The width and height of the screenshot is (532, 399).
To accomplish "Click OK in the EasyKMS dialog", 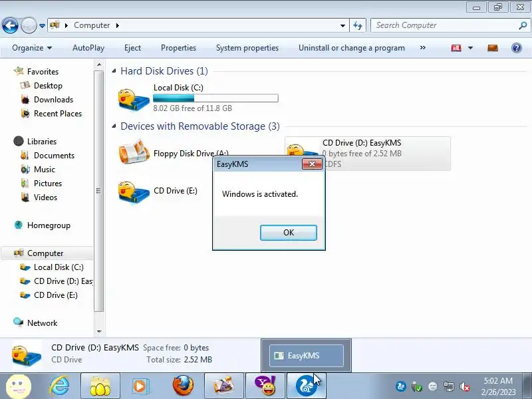I will [x=289, y=232].
